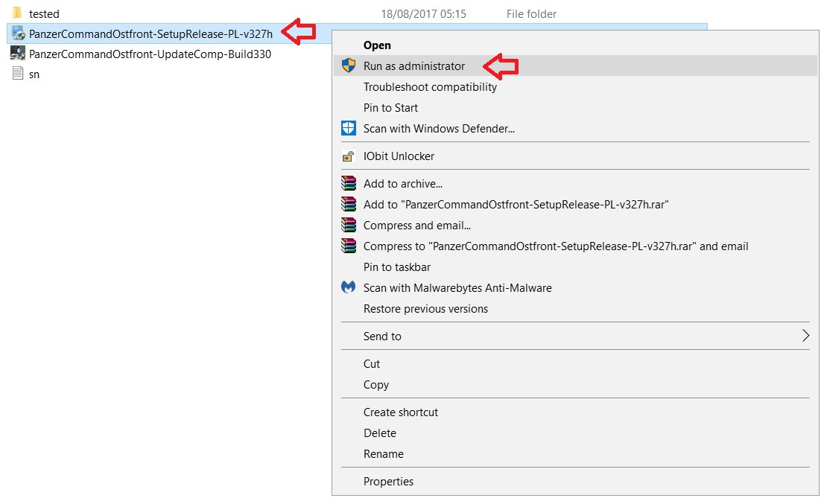Click the IObit Unlocker padlock icon
This screenshot has height=504, width=824.
[x=348, y=156]
